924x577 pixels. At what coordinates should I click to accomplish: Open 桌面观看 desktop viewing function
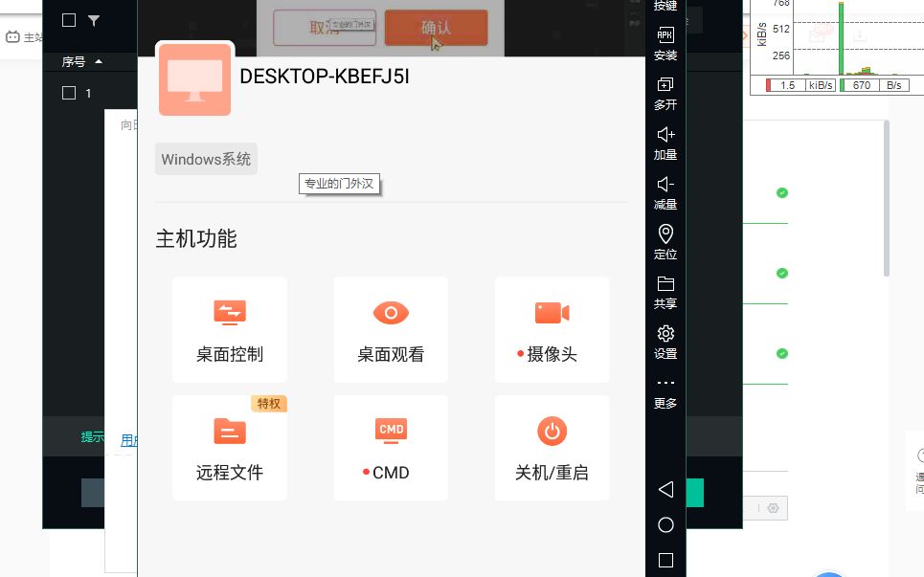point(390,329)
